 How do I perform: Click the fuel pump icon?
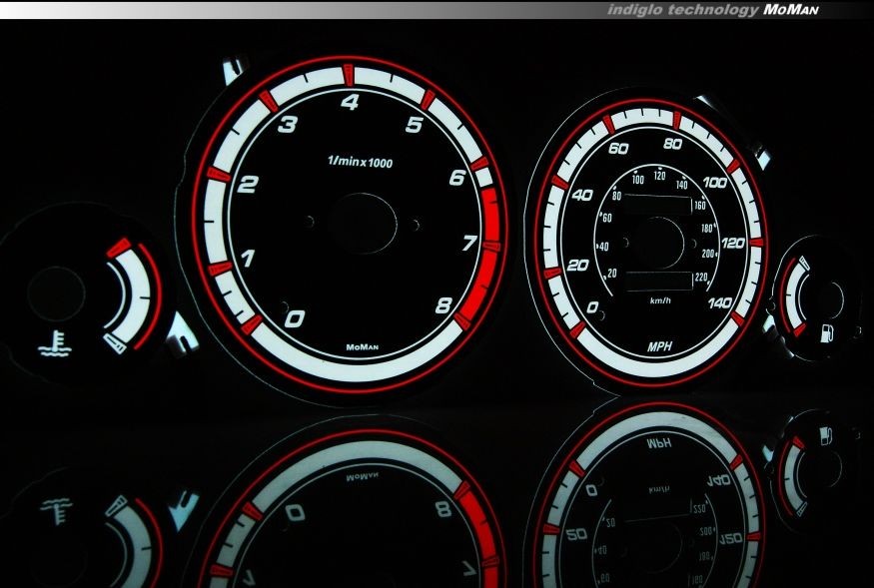(x=828, y=332)
